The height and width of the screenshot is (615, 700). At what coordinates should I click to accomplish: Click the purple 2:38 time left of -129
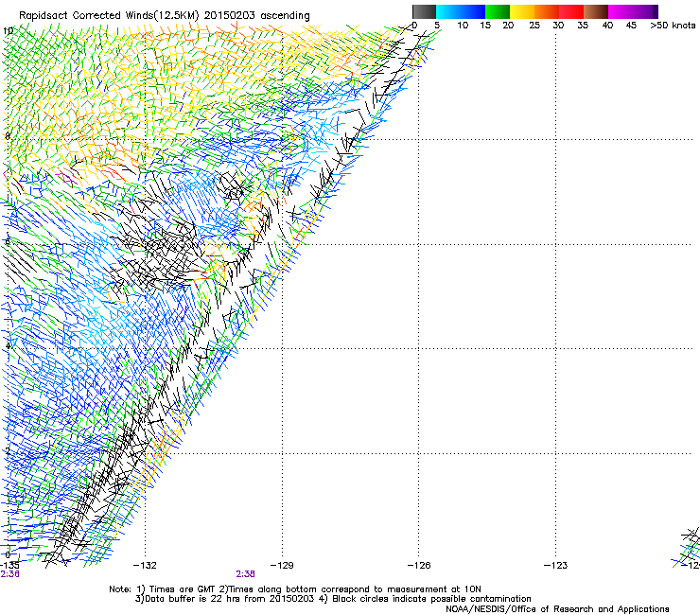pyautogui.click(x=245, y=574)
